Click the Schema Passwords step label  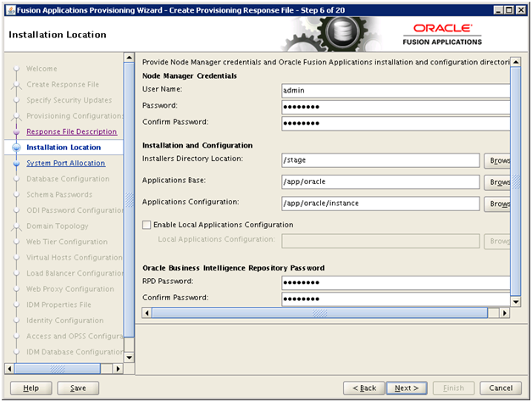tap(59, 195)
